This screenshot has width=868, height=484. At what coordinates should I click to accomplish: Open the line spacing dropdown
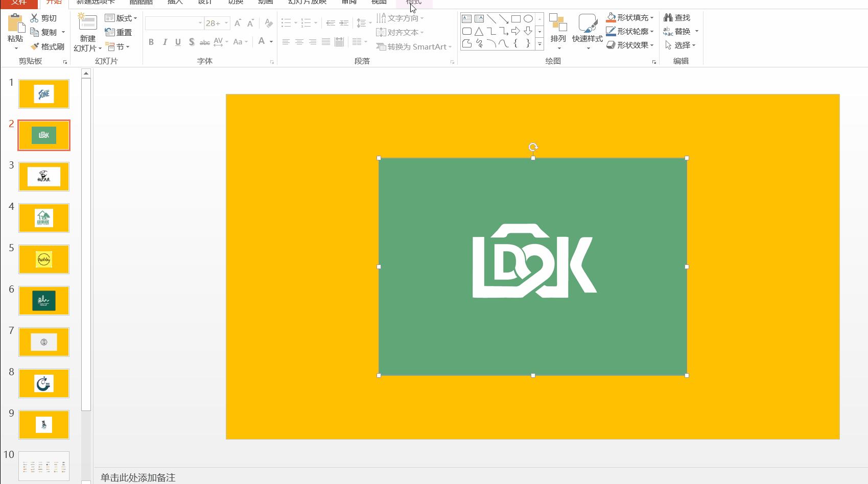[364, 23]
